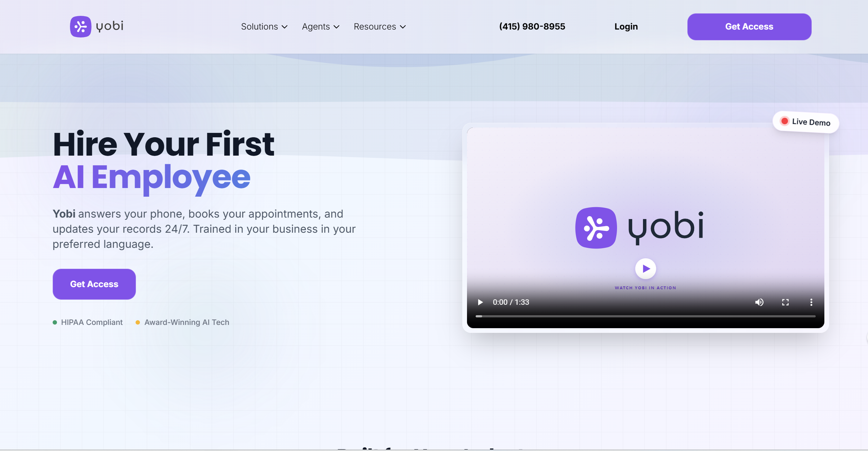868x451 pixels.
Task: Click the Award-Winning AI Tech label
Action: point(187,322)
